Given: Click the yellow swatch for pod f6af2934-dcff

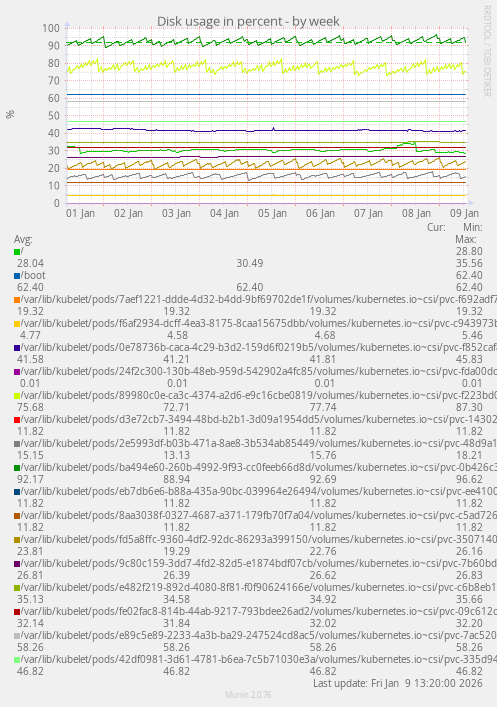Looking at the screenshot, I should (x=17, y=323).
